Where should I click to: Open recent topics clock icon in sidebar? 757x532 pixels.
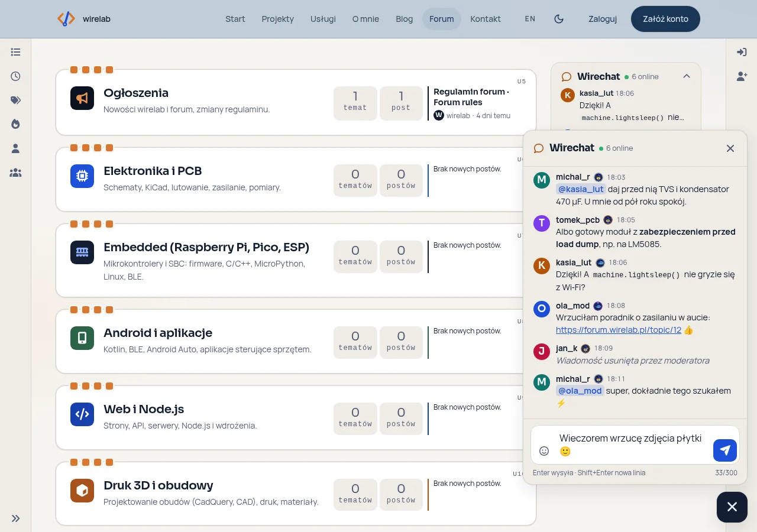[x=16, y=76]
